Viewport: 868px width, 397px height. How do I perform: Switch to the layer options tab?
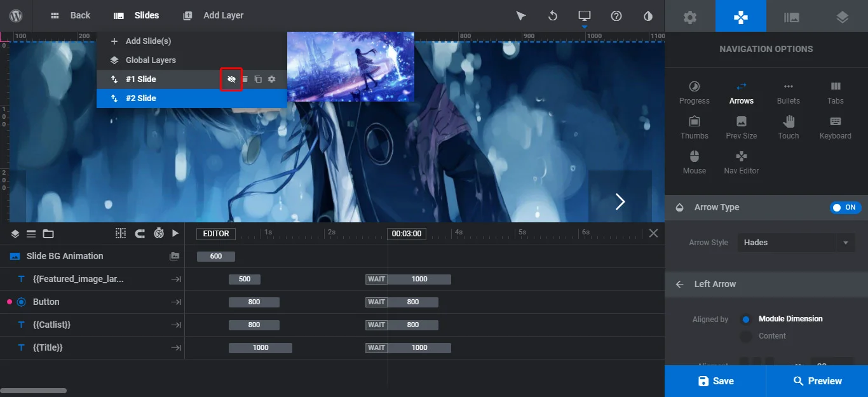tap(843, 16)
